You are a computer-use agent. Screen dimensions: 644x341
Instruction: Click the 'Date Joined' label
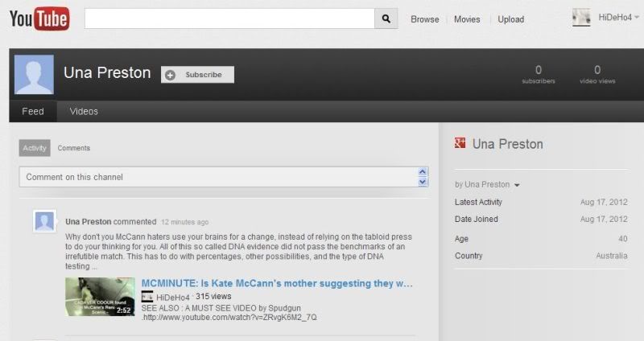(476, 219)
